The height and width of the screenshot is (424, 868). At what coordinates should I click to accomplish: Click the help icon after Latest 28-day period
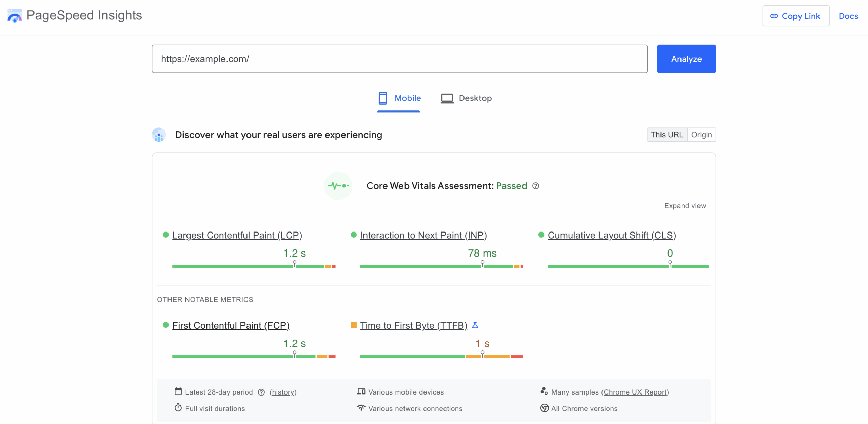pos(261,392)
